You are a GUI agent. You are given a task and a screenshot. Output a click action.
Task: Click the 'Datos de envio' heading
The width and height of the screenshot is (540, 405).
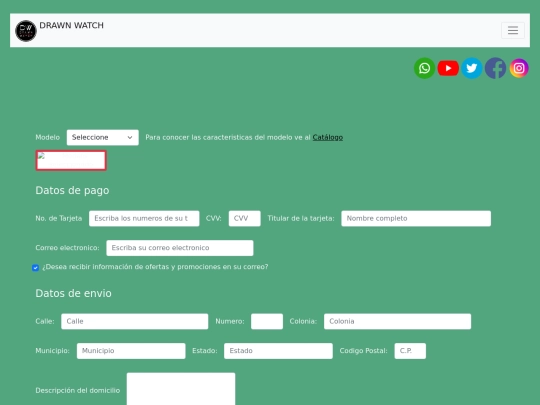(x=73, y=293)
